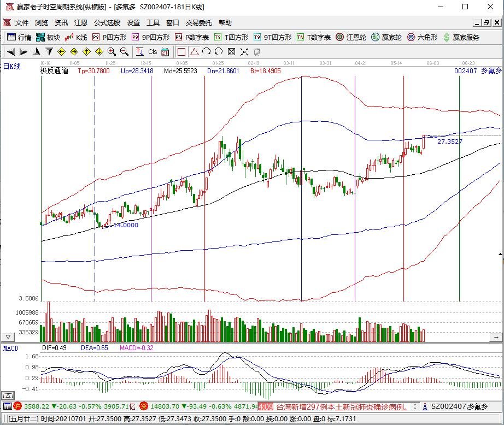The height and width of the screenshot is (425, 504).
Task: Click the SZ002407,多氟多 status bar entry
Action: pyautogui.click(x=459, y=406)
